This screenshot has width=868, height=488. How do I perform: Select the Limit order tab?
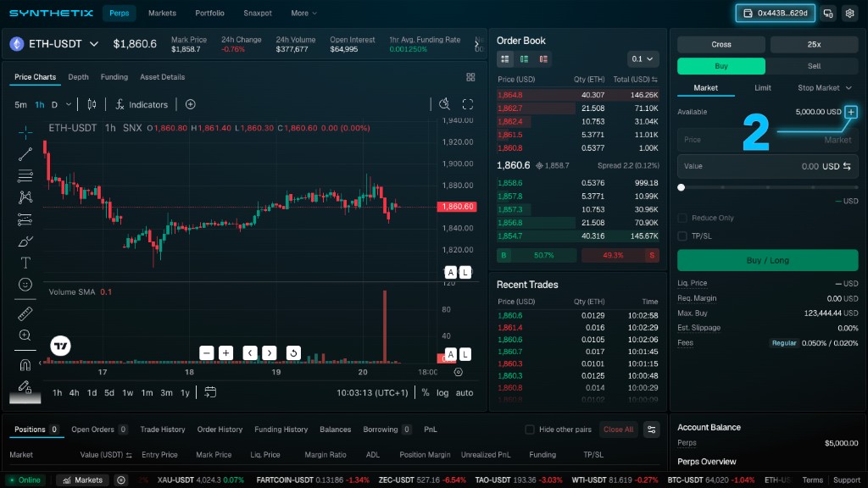762,88
